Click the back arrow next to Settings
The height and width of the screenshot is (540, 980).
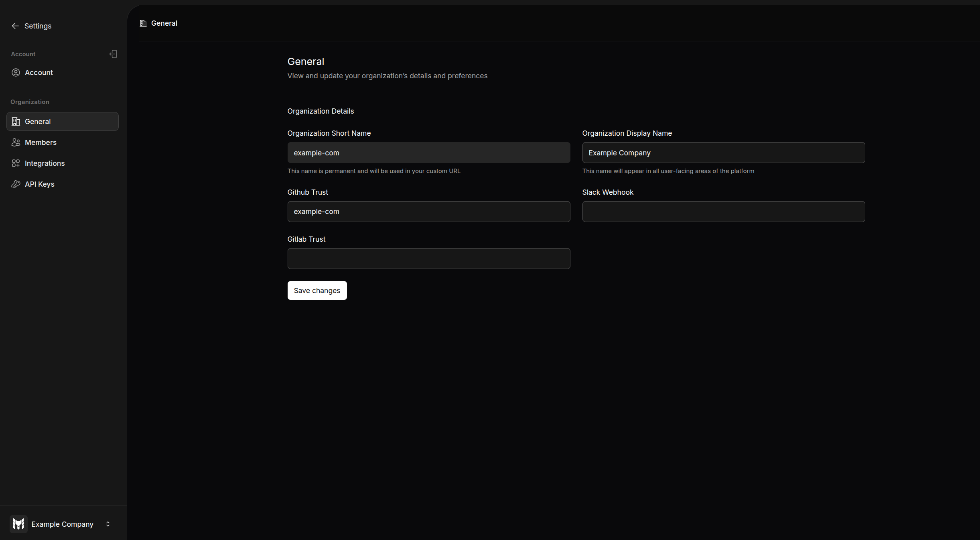[x=16, y=26]
